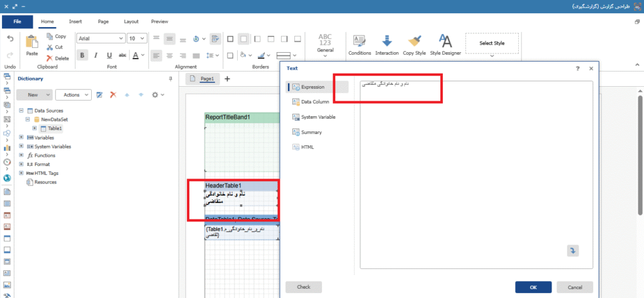Screen dimensions: 644x298
Task: Toggle underline text formatting
Action: pos(109,55)
